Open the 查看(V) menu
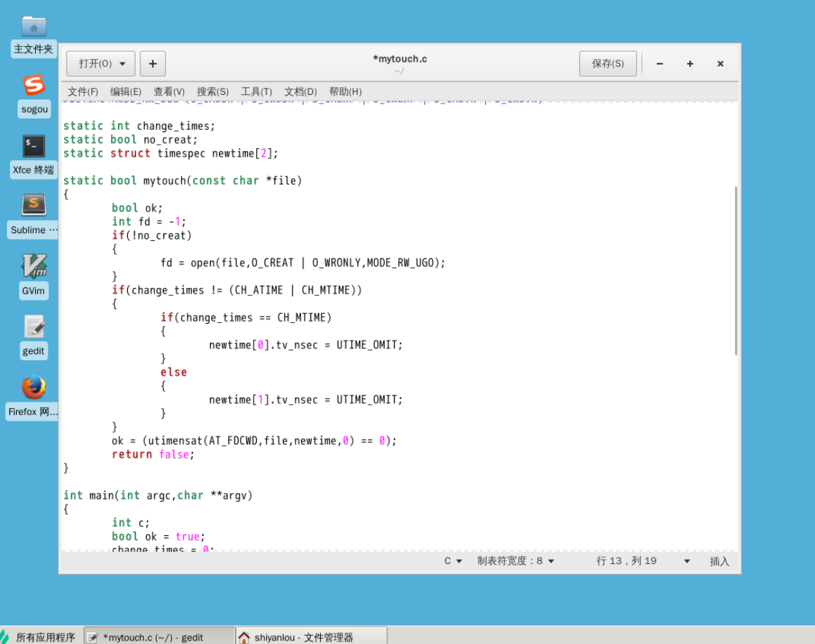This screenshot has width=815, height=644. 168,91
